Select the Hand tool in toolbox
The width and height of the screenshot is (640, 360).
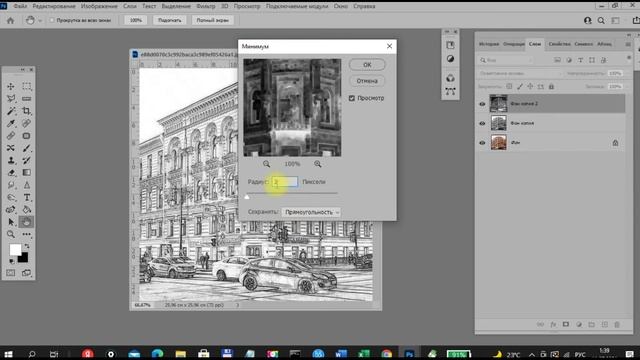coord(27,222)
